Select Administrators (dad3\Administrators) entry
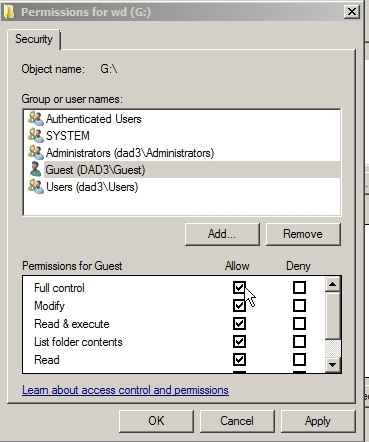Screen dimensions: 369x442 (x=183, y=153)
